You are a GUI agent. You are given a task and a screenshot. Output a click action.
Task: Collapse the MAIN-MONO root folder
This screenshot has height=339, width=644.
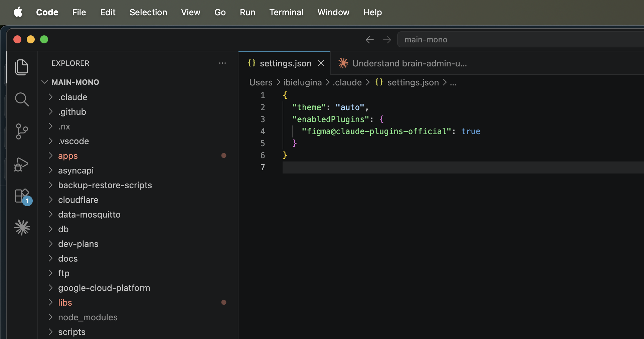point(45,82)
